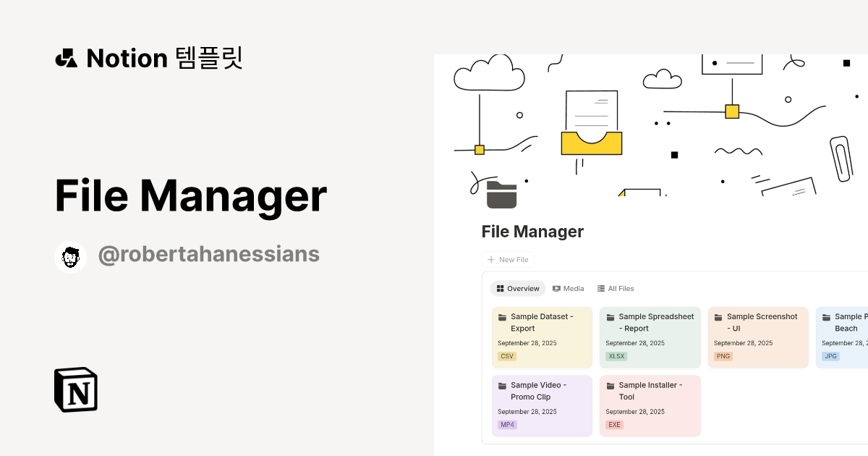868x456 pixels.
Task: Open the @robertahanessians profile link
Action: pos(209,254)
